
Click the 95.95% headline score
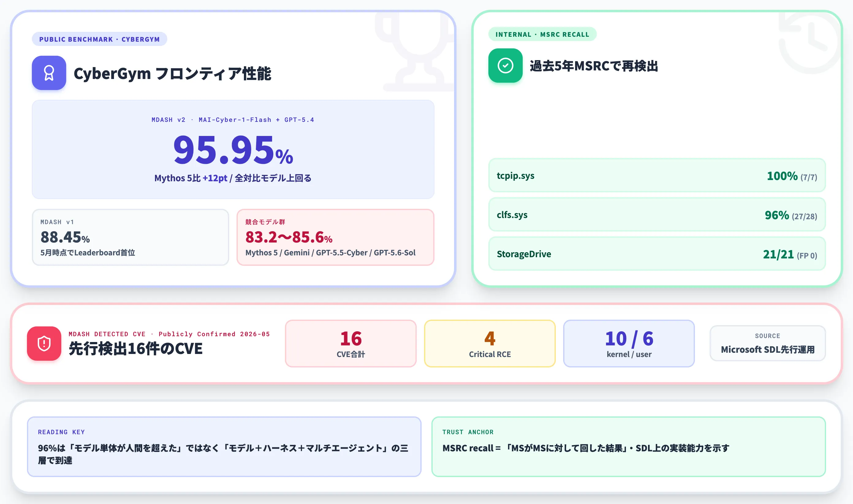(x=233, y=149)
